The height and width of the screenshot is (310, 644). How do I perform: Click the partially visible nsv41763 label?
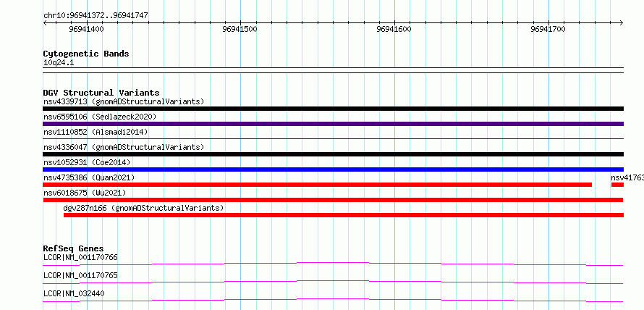tap(627, 177)
